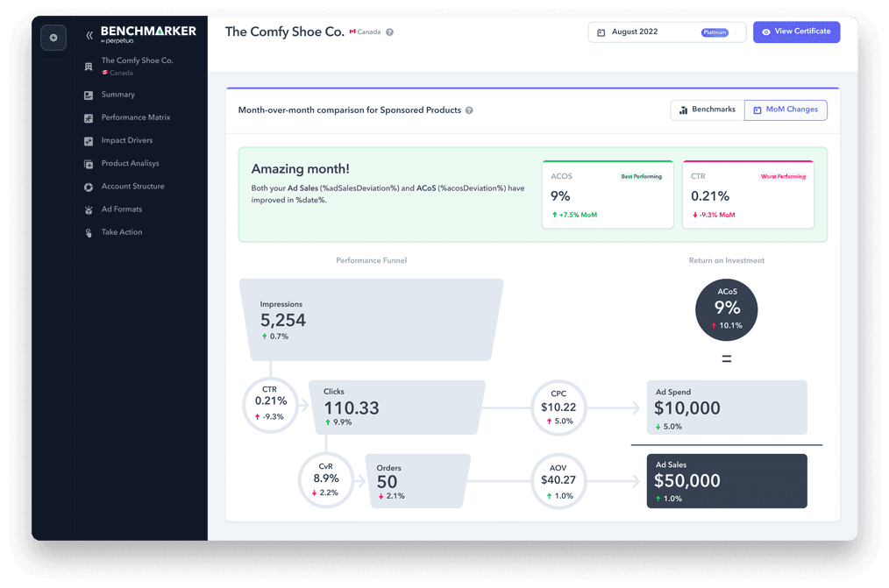The width and height of the screenshot is (889, 588).
Task: Click the Performance Matrix sidebar icon
Action: point(89,117)
